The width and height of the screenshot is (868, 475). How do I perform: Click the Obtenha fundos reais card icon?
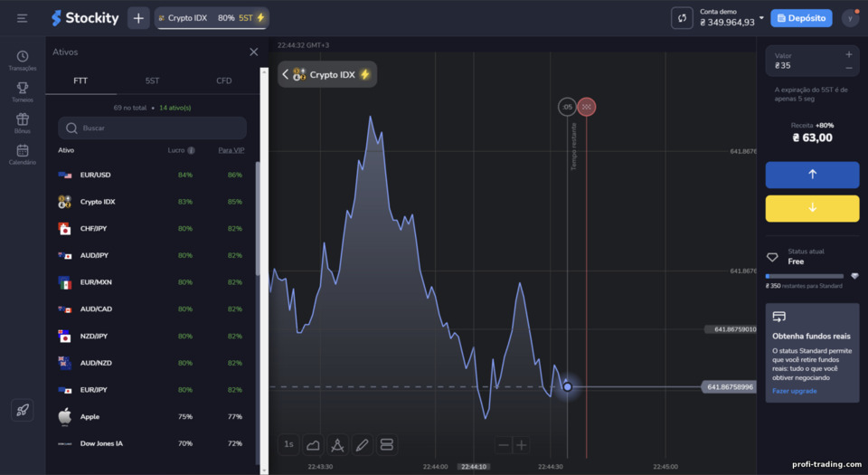[778, 317]
